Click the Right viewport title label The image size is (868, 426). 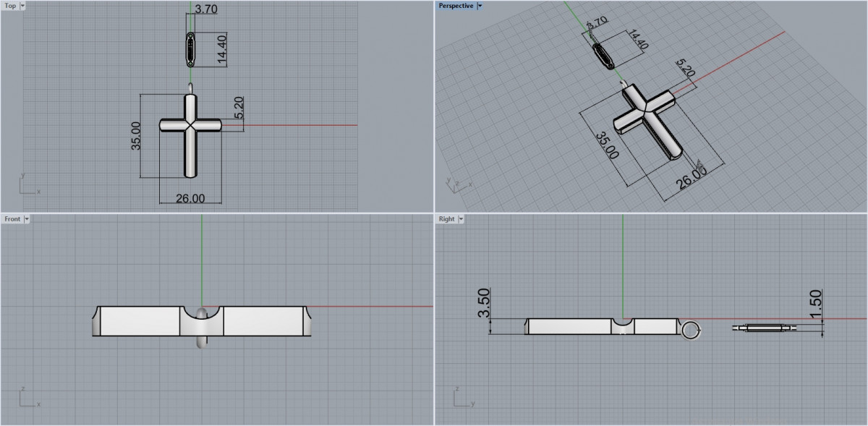click(446, 218)
